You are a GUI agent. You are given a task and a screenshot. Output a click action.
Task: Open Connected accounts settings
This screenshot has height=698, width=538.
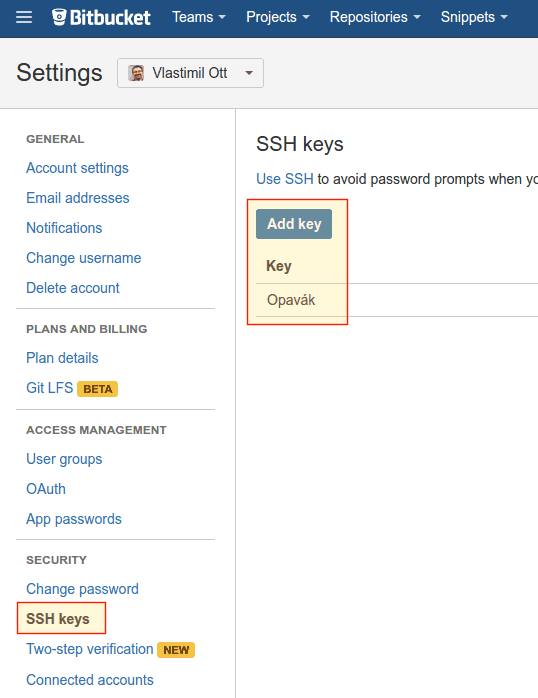tap(90, 680)
